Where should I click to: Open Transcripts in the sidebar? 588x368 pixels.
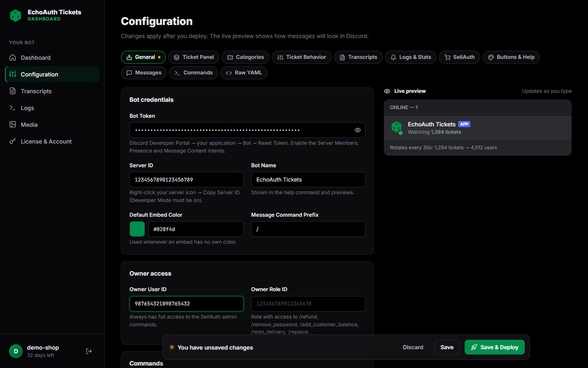point(52,91)
